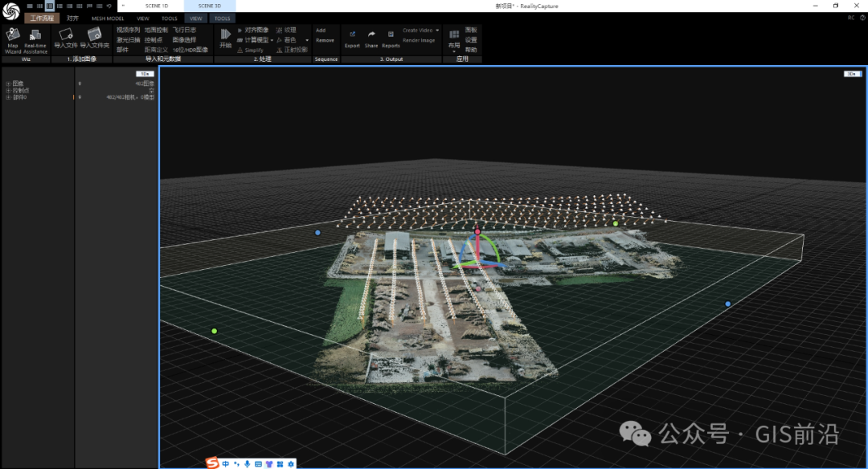
Task: Open 设置 settings in 应用 group
Action: [471, 40]
